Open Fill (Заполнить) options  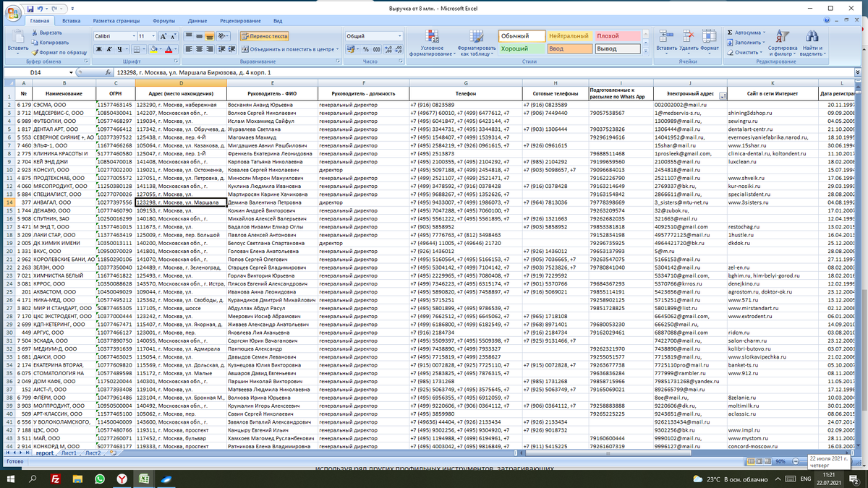pyautogui.click(x=745, y=42)
